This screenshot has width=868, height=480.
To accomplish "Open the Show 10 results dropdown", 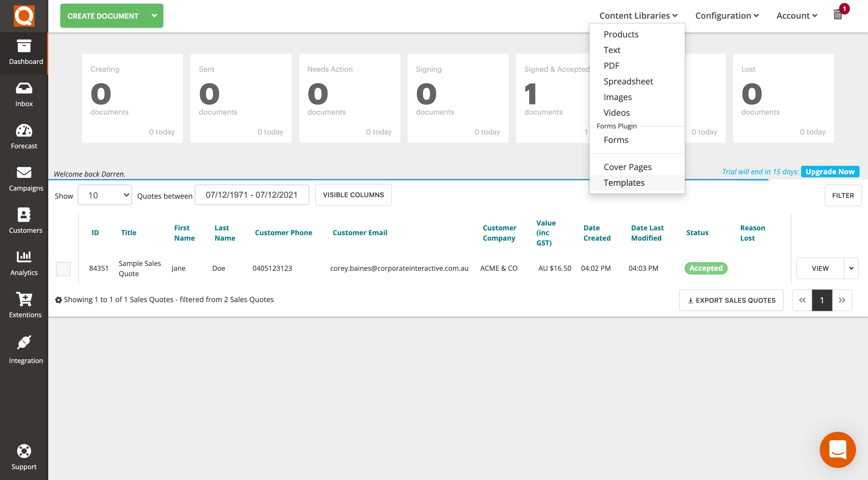I will pyautogui.click(x=105, y=195).
